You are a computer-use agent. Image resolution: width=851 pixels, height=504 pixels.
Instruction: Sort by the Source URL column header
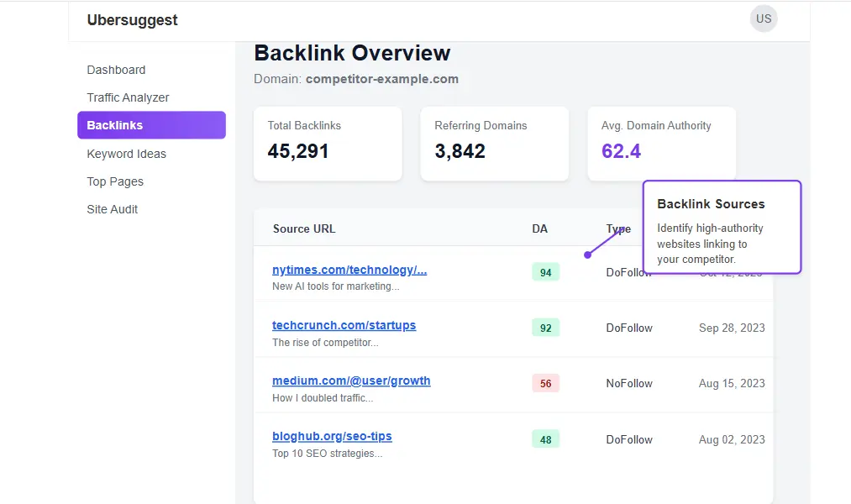303,228
